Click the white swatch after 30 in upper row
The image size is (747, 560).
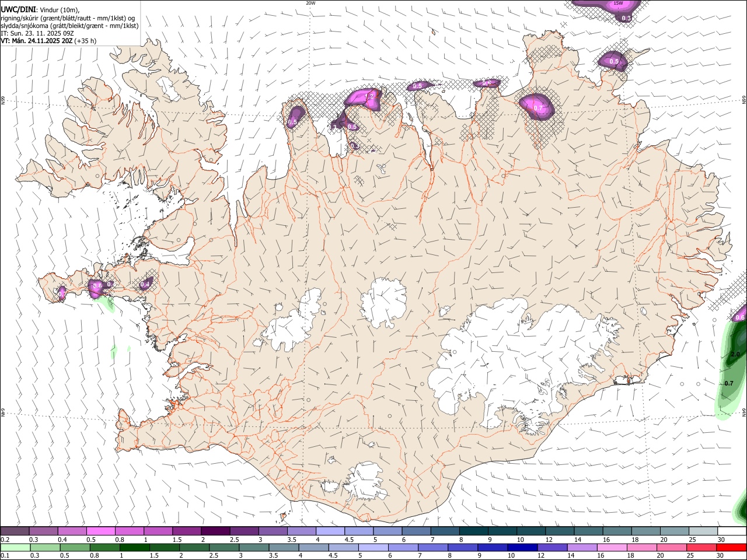coord(732,531)
